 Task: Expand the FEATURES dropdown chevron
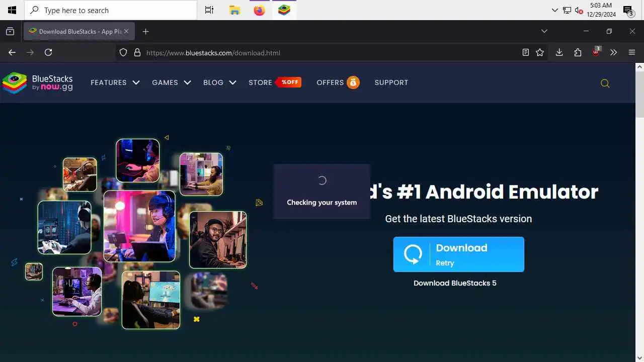pos(136,82)
